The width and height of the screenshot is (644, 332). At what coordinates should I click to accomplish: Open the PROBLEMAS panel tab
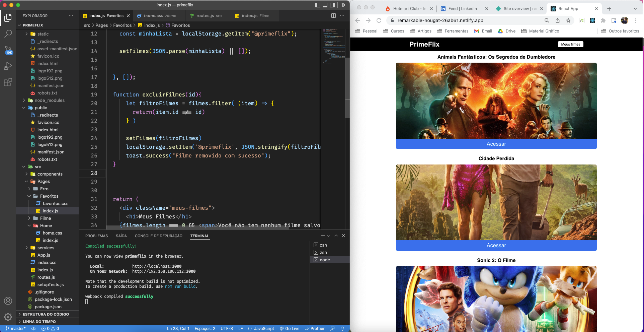click(96, 236)
